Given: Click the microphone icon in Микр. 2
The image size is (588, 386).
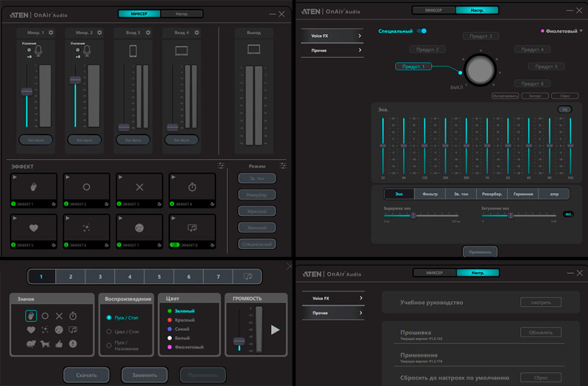Looking at the screenshot, I should [x=87, y=51].
